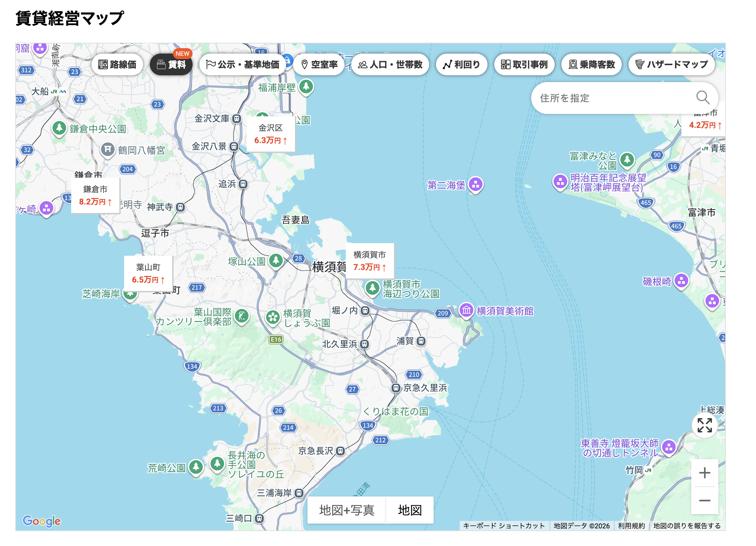Screen dimensions: 756x546
Task: Click the search magnifier icon
Action: (702, 98)
